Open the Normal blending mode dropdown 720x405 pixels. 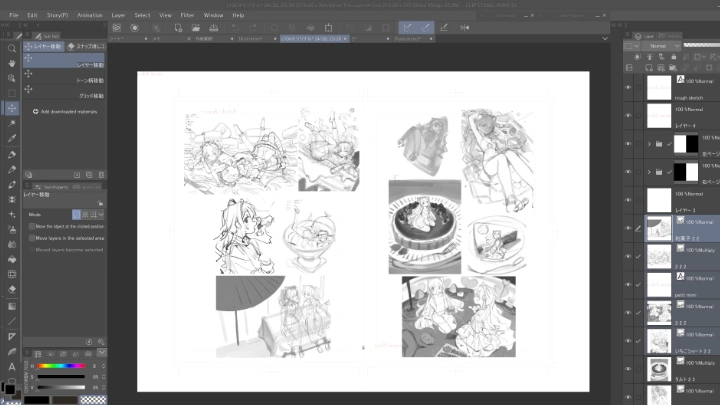pos(661,46)
